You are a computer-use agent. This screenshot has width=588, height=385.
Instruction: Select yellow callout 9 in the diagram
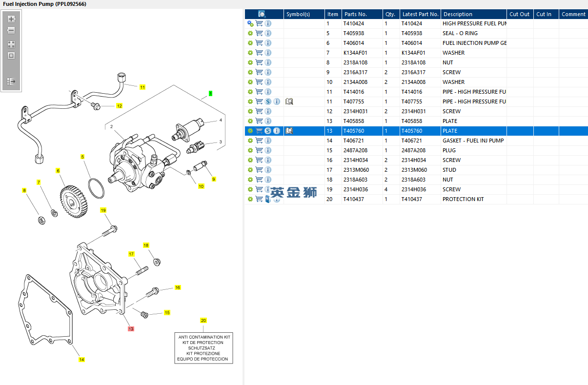pos(214,179)
